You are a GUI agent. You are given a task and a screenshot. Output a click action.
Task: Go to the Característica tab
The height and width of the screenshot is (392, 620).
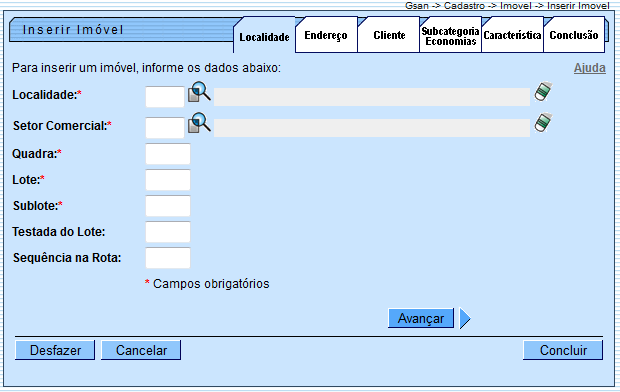[x=512, y=35]
